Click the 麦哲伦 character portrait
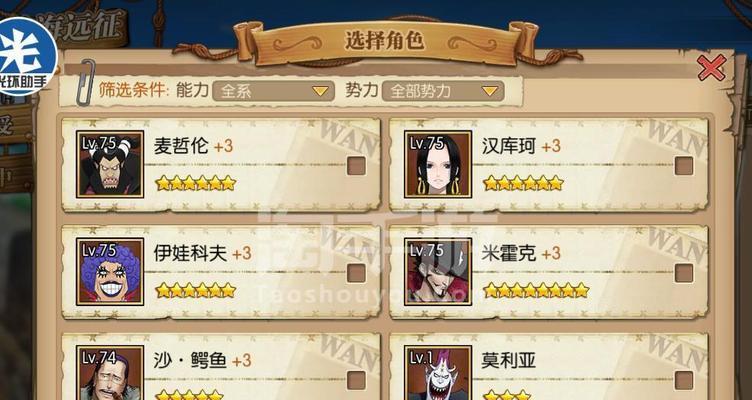The image size is (752, 400). click(x=110, y=164)
